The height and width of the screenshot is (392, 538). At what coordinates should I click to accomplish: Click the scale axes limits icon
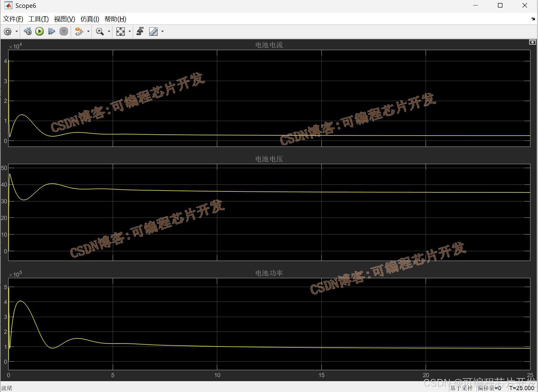point(121,32)
